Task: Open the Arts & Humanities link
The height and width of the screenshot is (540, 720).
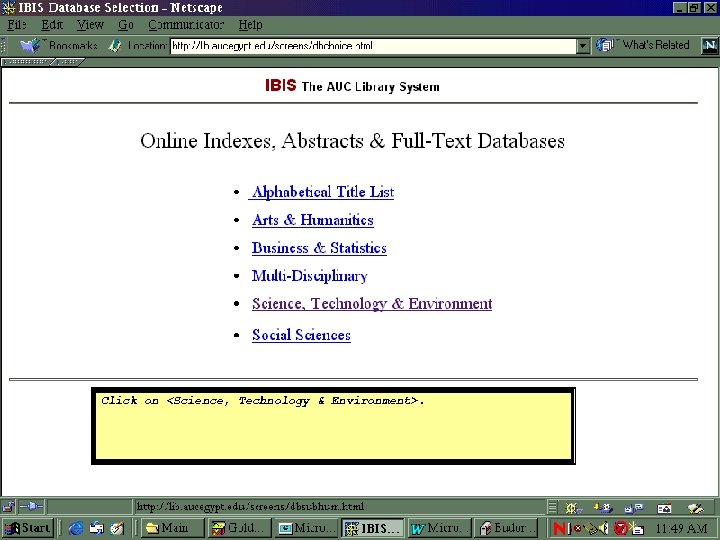Action: coord(313,220)
